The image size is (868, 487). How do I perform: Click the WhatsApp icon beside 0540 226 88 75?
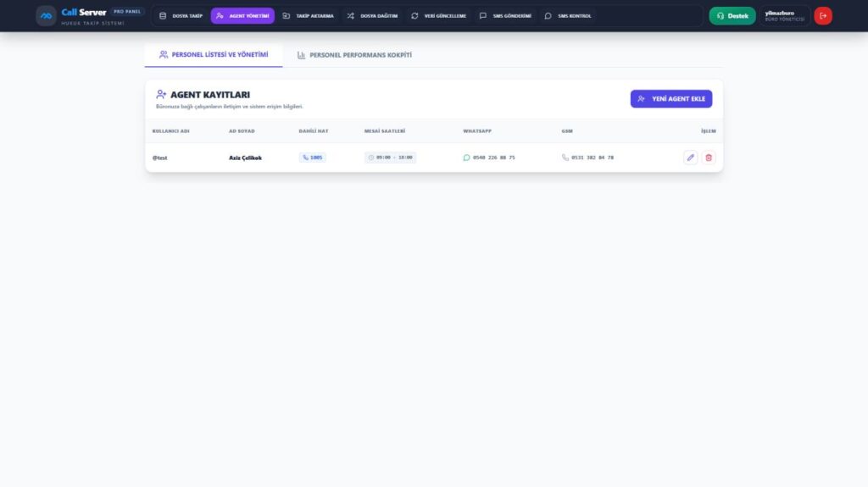466,158
